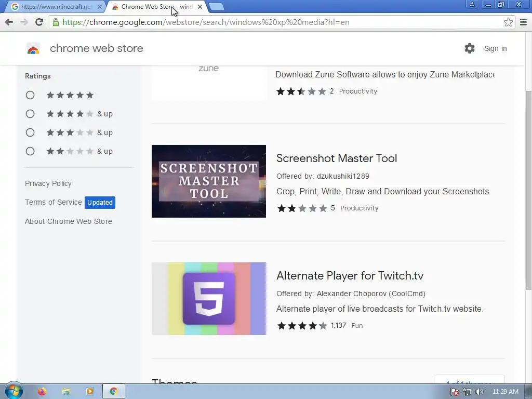Open About Chrome Web Store link
The width and height of the screenshot is (532, 399).
coord(68,221)
